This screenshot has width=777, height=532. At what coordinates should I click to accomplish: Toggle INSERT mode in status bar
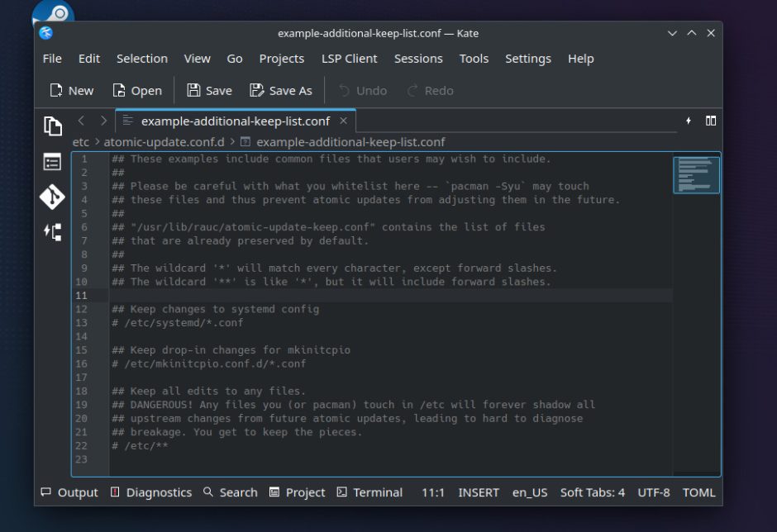479,492
